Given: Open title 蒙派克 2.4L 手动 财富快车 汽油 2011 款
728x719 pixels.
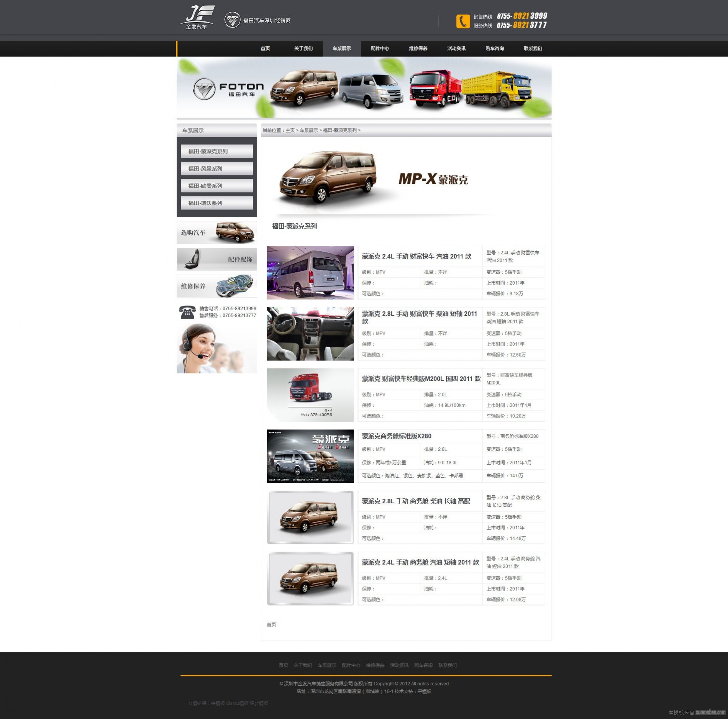Looking at the screenshot, I should [416, 256].
